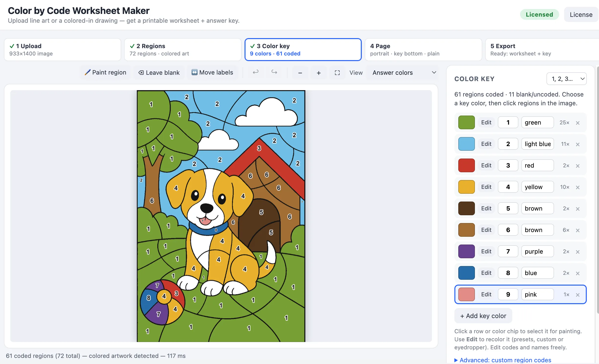Screen dimensions: 599x364
Task: Activate the Move labels tool
Action: pyautogui.click(x=212, y=73)
